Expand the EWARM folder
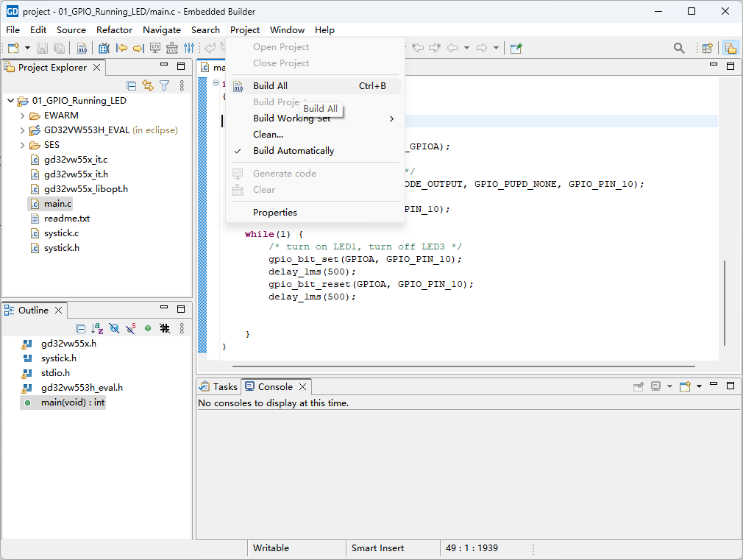Image resolution: width=743 pixels, height=560 pixels. [x=23, y=116]
